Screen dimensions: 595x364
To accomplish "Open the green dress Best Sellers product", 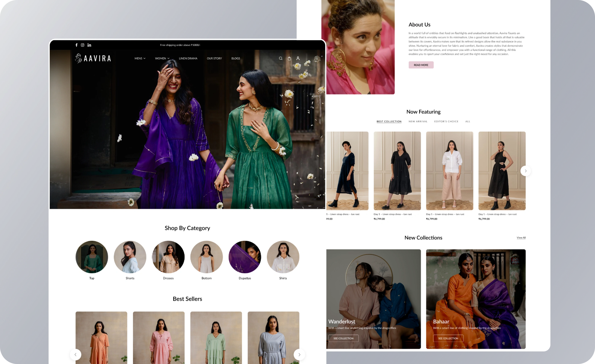I will pyautogui.click(x=216, y=338).
